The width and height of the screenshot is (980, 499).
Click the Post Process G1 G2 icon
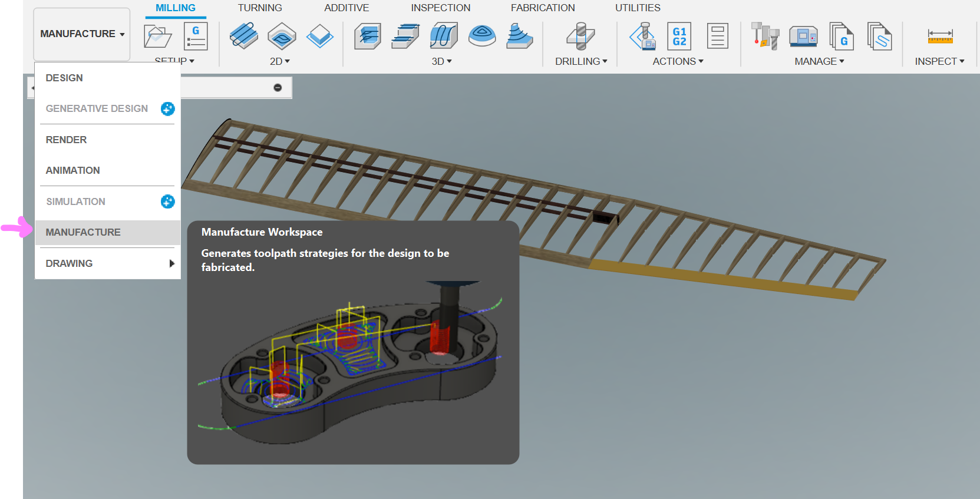click(x=679, y=37)
